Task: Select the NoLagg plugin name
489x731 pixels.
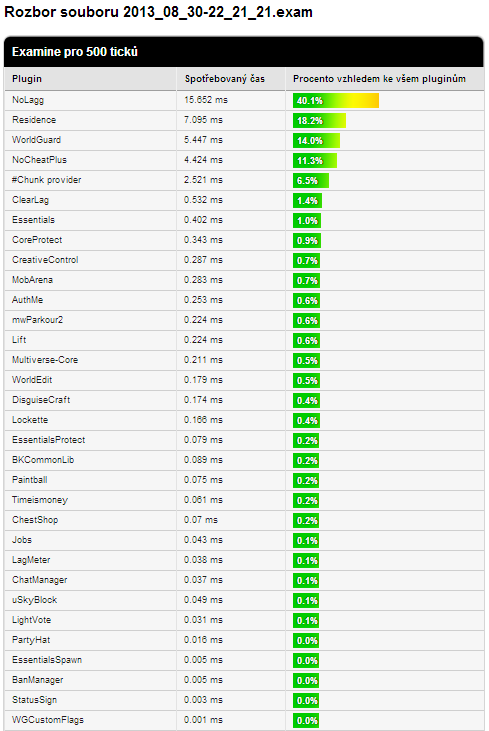Action: (28, 100)
